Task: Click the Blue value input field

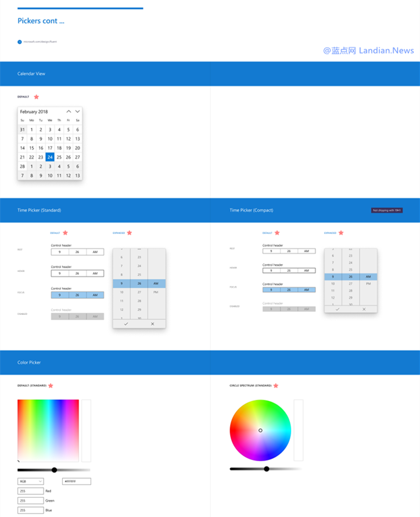Action: point(30,510)
